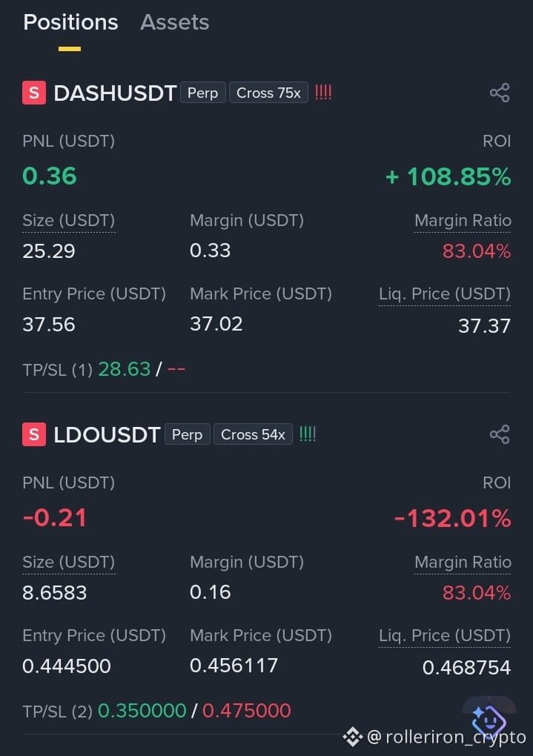Select the Positions tab

[x=70, y=22]
